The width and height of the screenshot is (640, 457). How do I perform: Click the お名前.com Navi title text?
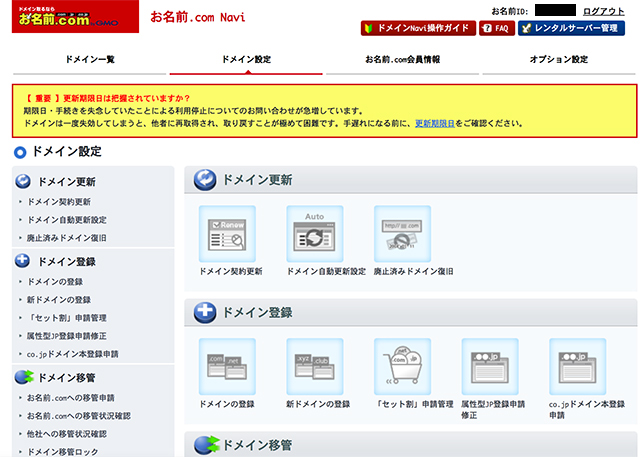(x=198, y=17)
